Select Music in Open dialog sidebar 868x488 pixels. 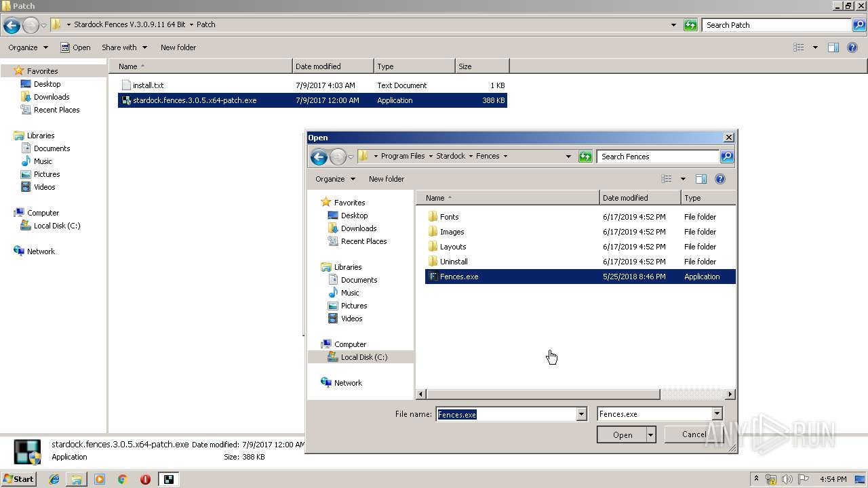[x=350, y=293]
